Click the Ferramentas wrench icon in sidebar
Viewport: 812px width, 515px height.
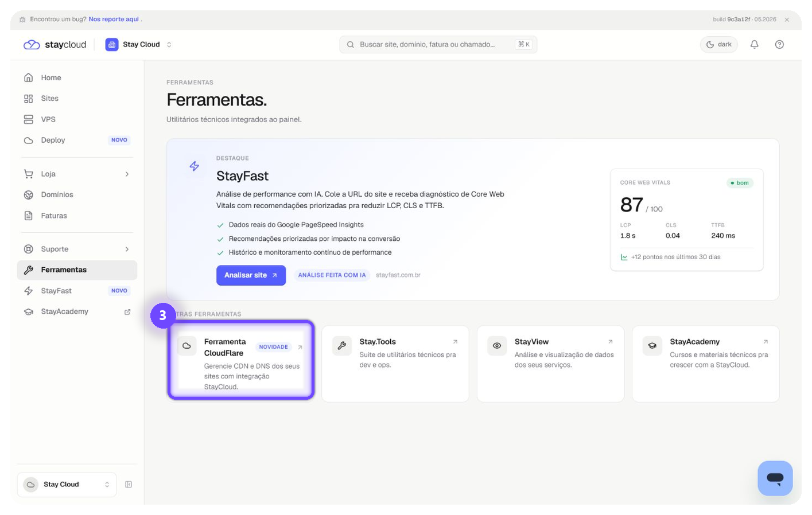(28, 270)
